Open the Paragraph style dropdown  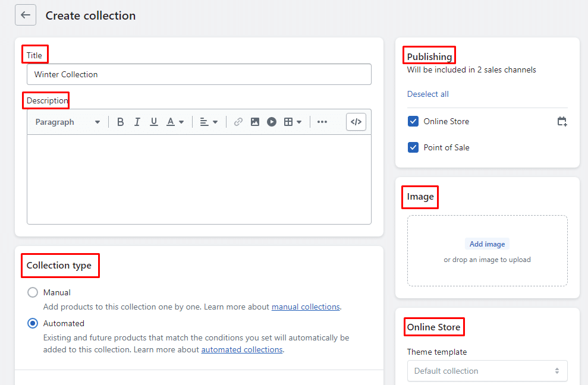[67, 122]
